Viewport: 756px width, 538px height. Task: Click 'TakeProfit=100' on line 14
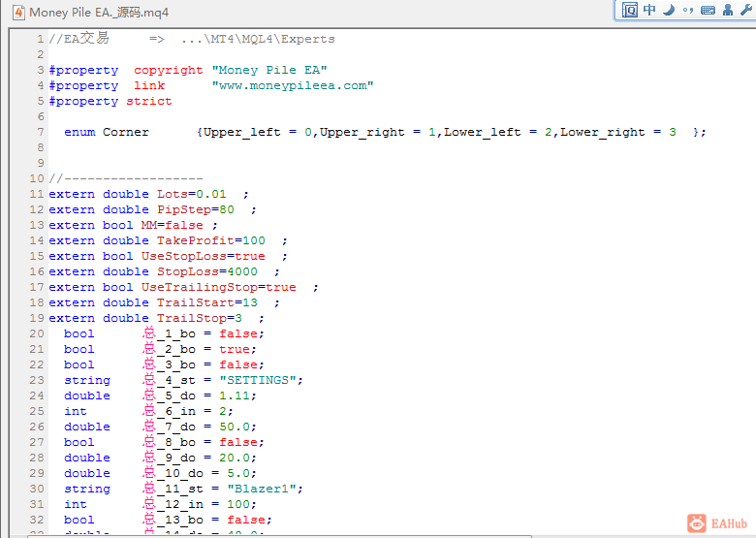click(211, 240)
